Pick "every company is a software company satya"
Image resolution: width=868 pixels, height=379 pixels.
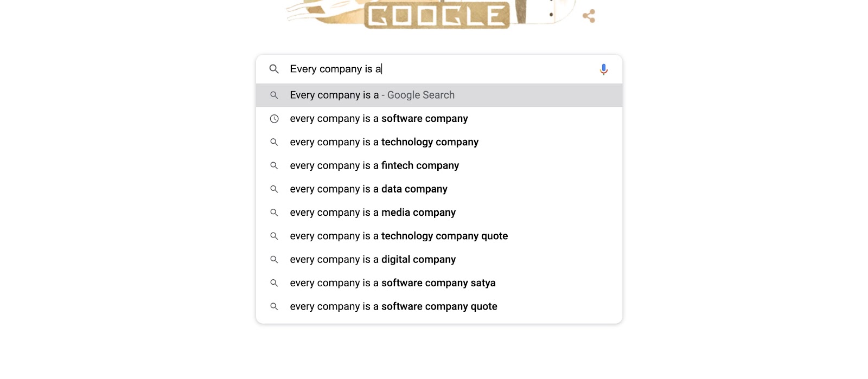[393, 283]
